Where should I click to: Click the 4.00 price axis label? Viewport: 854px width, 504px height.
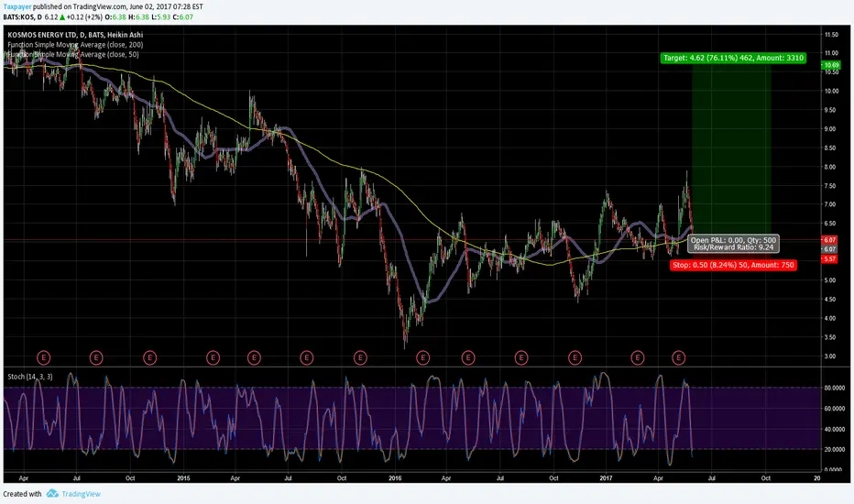(x=830, y=318)
